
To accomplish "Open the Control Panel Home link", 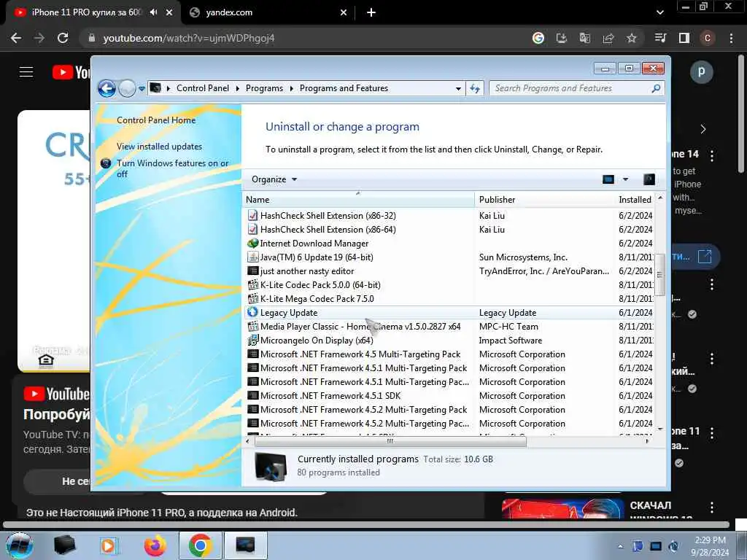I will pyautogui.click(x=156, y=120).
